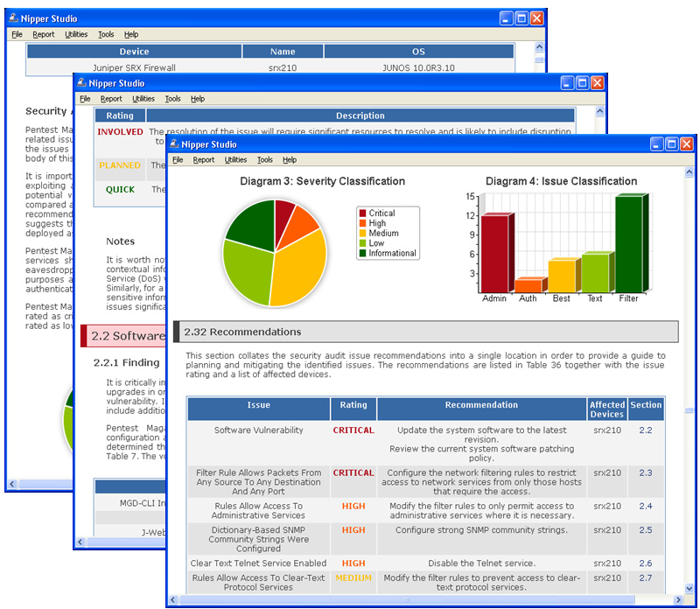700x609 pixels.
Task: Click the Nipper Studio icon on front window title bar
Action: [175, 143]
